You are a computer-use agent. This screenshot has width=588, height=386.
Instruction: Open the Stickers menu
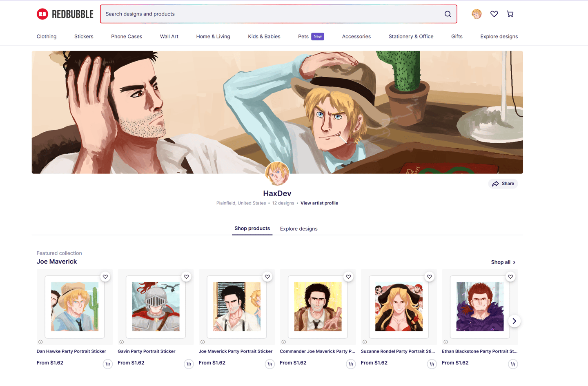click(x=84, y=36)
